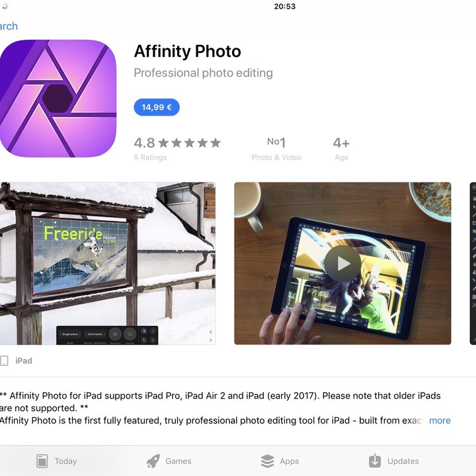
Task: Play the iPad preview video
Action: coord(342,264)
